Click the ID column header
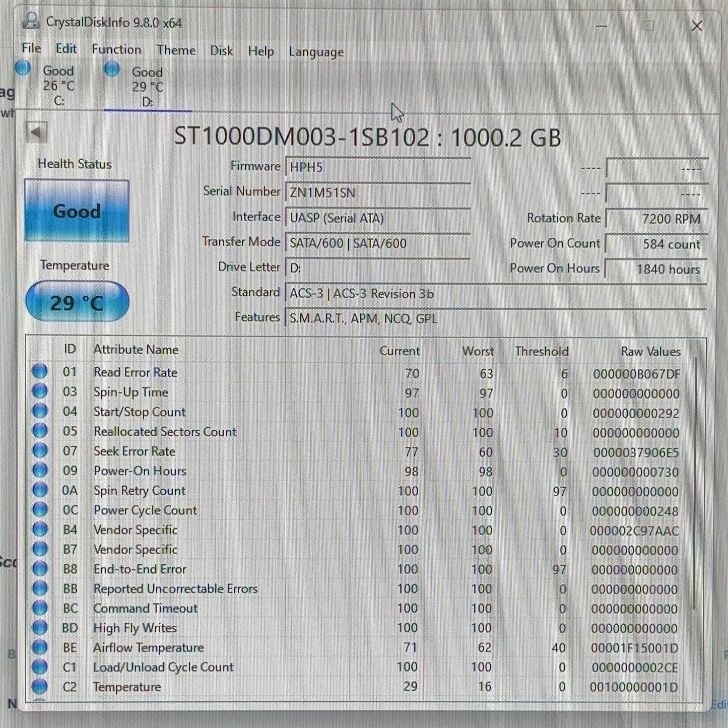 point(70,349)
